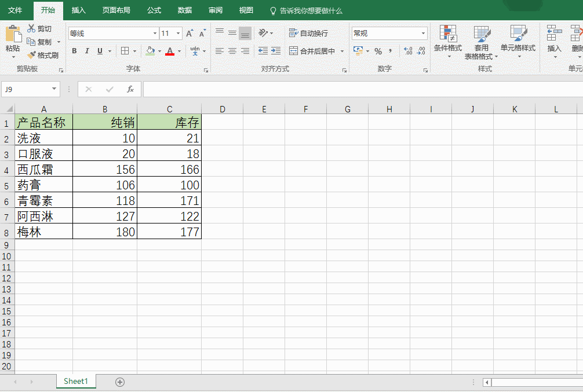
Task: Click the Copy icon
Action: pos(31,42)
